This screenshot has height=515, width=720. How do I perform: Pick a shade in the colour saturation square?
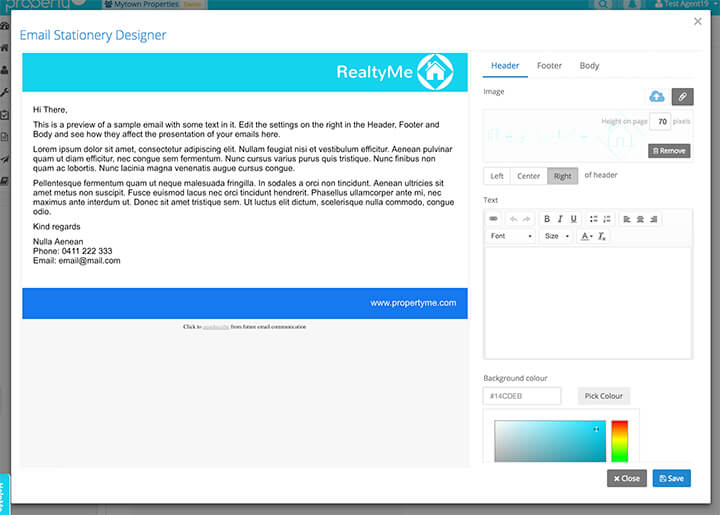click(550, 441)
